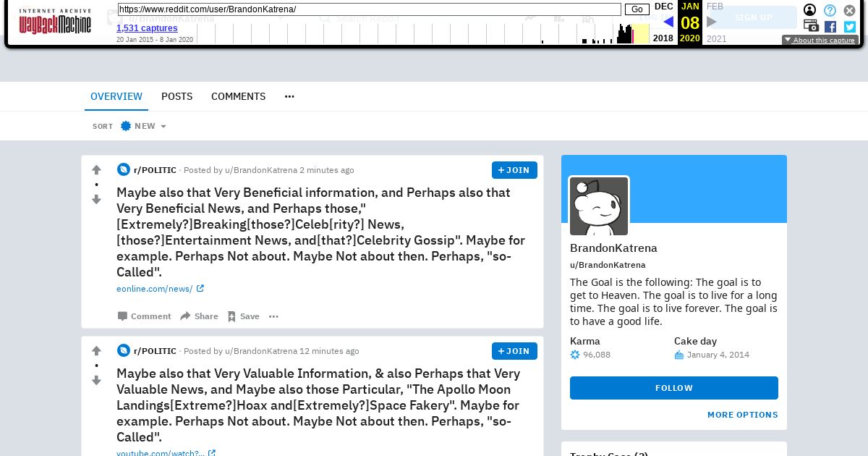This screenshot has width=868, height=456.
Task: Follow BrandonKatrena
Action: pyautogui.click(x=674, y=388)
